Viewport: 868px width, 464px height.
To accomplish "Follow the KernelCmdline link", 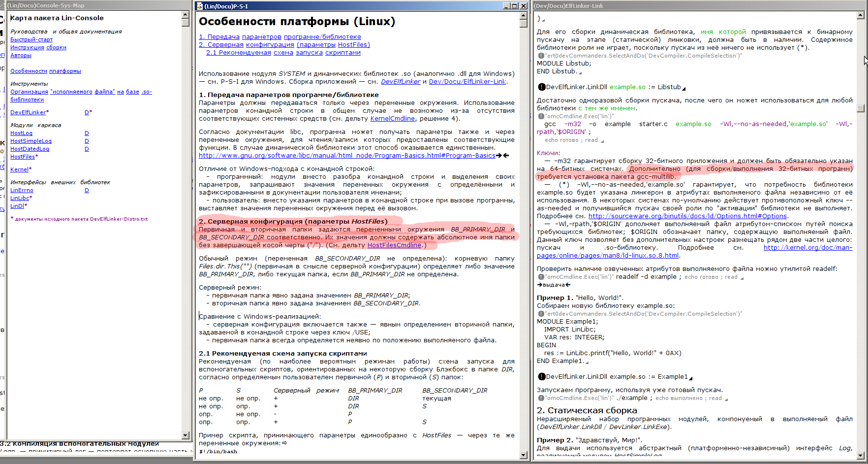I will tap(392, 119).
